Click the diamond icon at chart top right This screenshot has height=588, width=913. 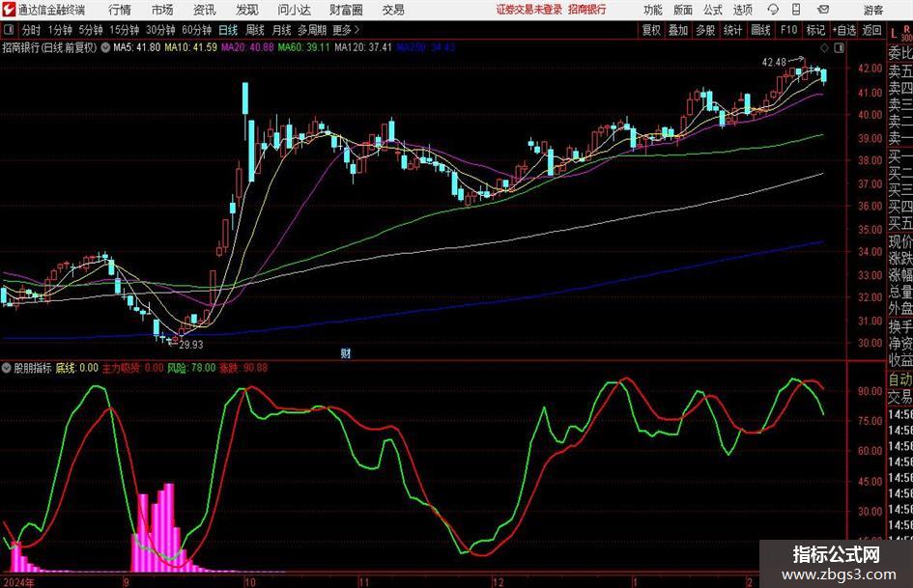tap(824, 48)
